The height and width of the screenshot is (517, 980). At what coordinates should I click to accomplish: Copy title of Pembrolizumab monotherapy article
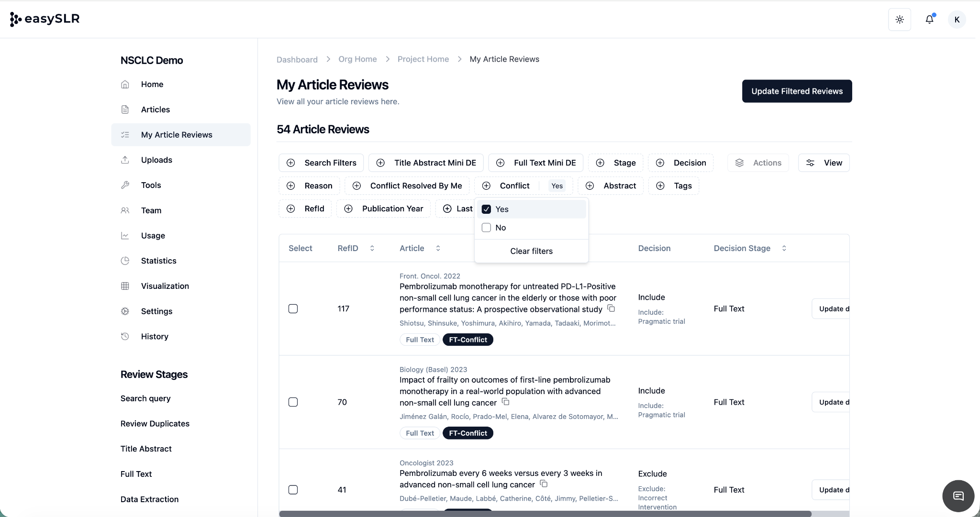611,308
